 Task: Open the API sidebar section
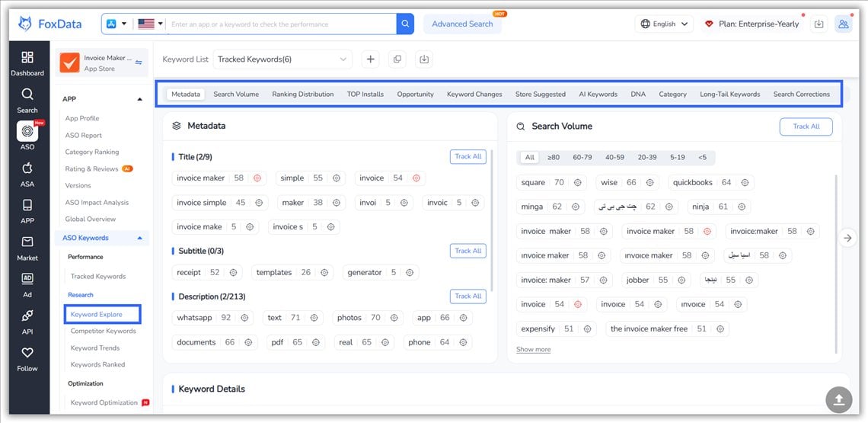pyautogui.click(x=27, y=322)
